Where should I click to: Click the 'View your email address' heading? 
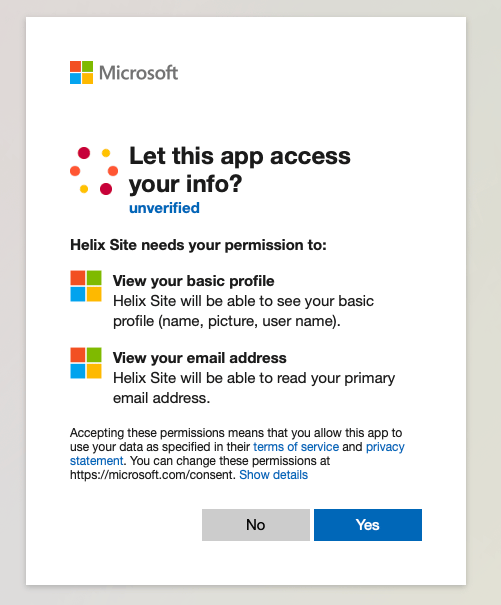200,358
